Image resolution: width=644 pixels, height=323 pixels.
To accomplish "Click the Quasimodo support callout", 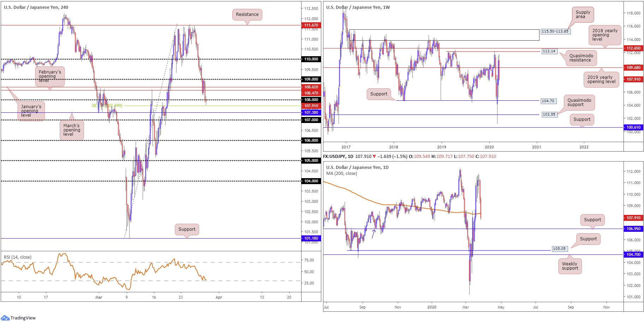I will pyautogui.click(x=579, y=102).
